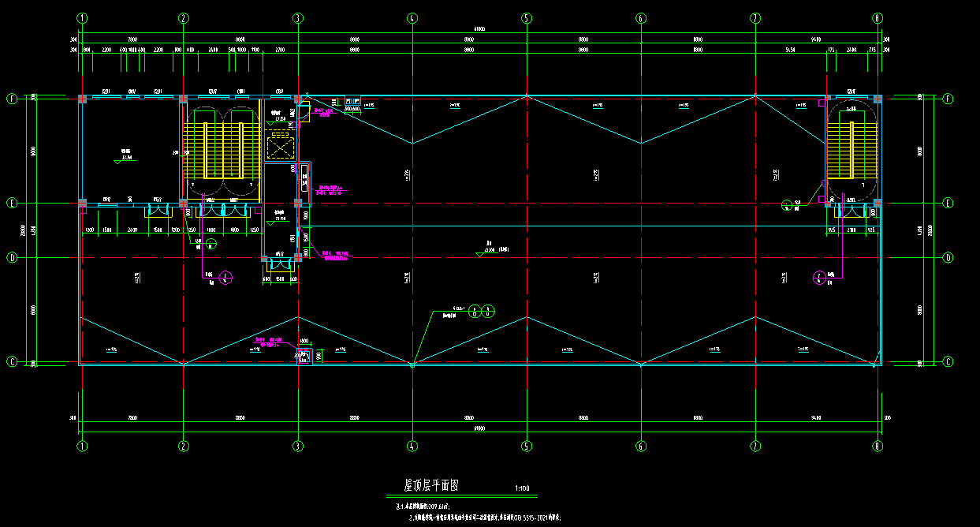
Task: Select grid bubble 5 at bottom edge
Action: (526, 446)
